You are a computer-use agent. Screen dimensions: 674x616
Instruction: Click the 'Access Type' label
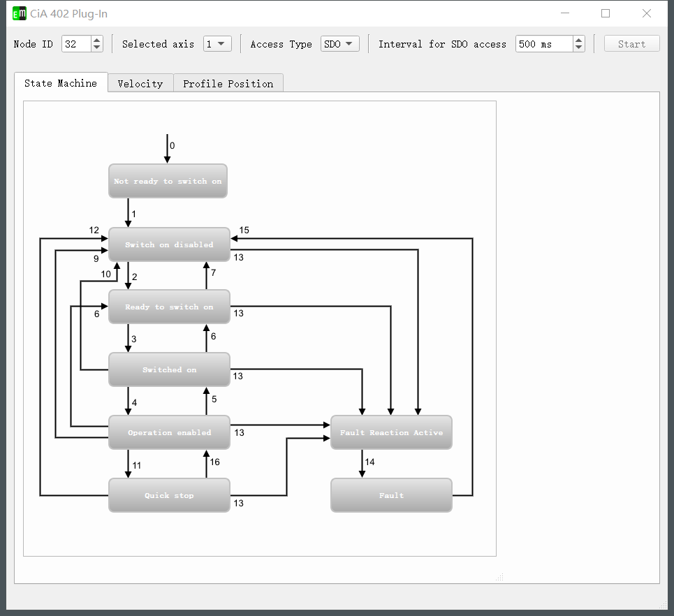click(x=281, y=44)
